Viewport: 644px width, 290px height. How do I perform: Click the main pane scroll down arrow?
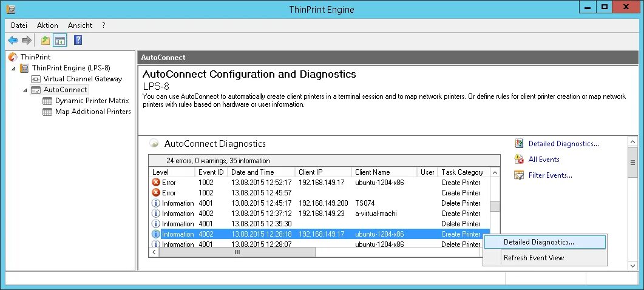click(x=633, y=266)
